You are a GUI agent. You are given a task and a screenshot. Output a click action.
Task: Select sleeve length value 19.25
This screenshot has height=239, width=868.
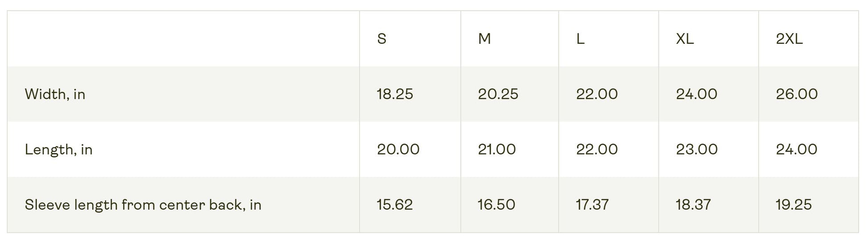[x=793, y=205]
